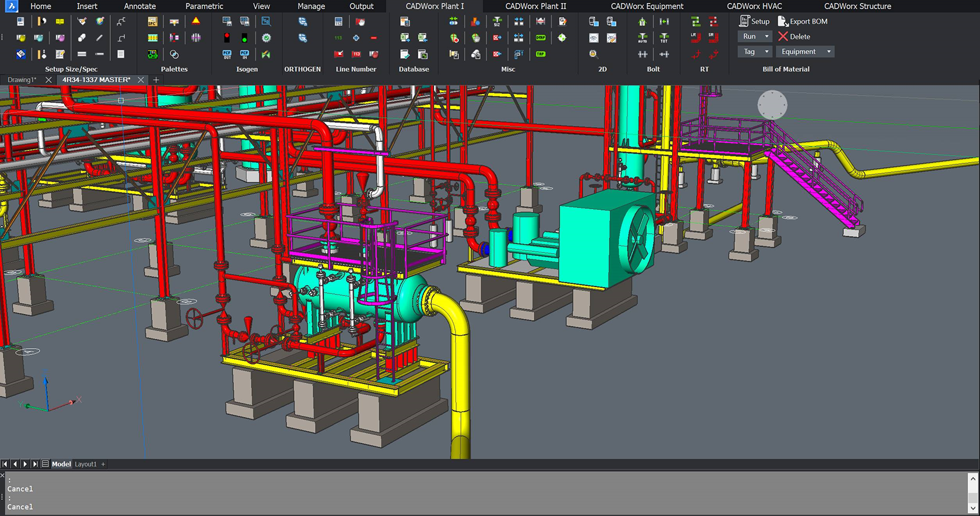Click the red 113 line number icon
Image resolution: width=980 pixels, height=516 pixels.
356,54
